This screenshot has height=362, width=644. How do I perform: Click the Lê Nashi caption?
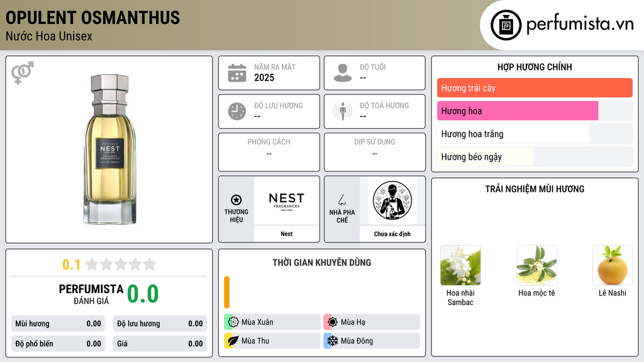[613, 293]
